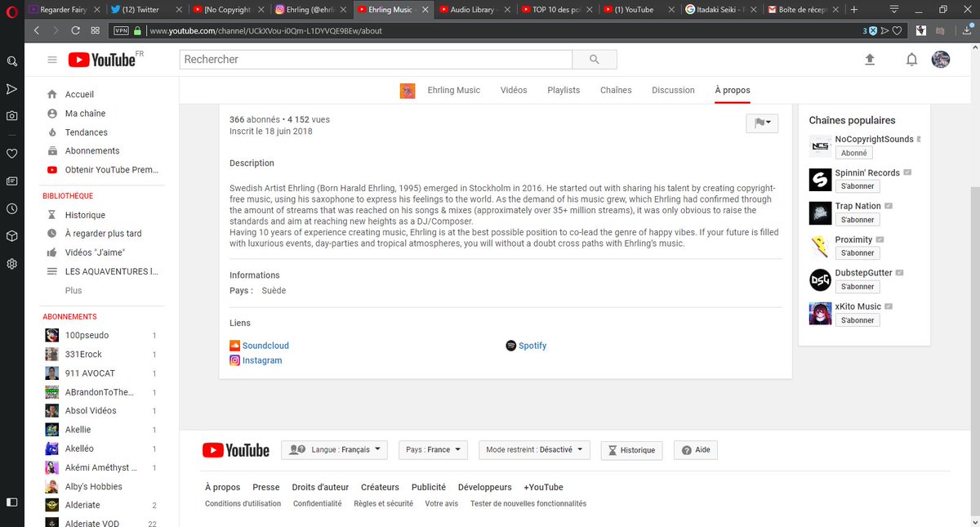Click the Historique button in footer
The image size is (980, 527).
[x=631, y=450]
